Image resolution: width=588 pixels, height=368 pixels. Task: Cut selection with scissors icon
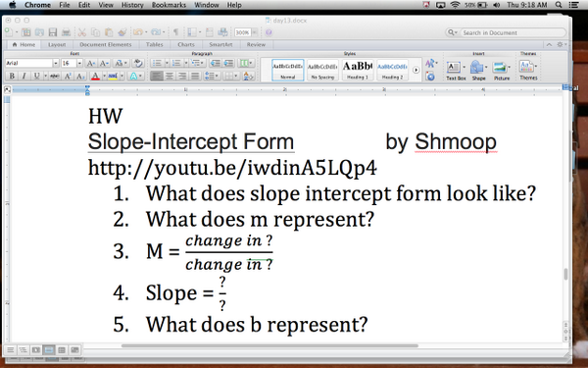82,32
